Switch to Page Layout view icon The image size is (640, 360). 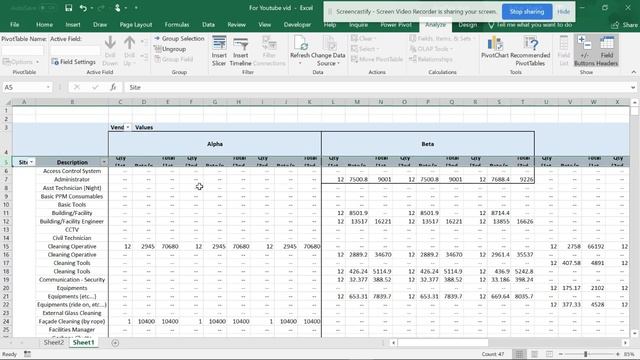534,354
